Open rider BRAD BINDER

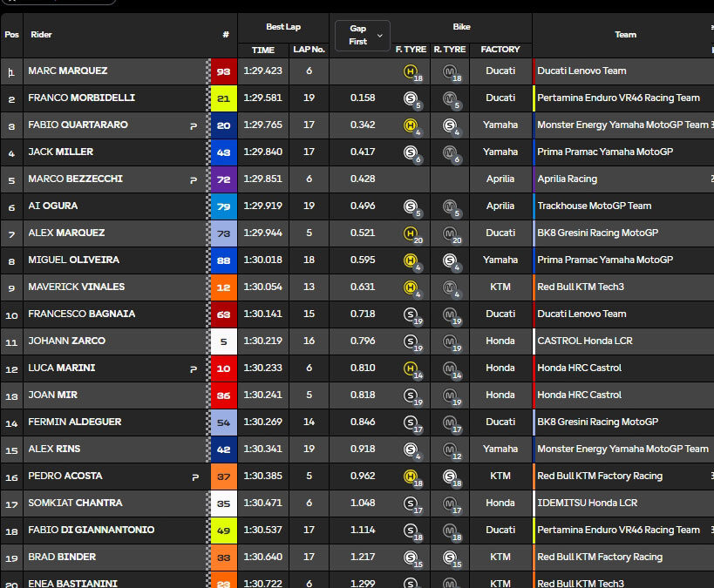(62, 557)
